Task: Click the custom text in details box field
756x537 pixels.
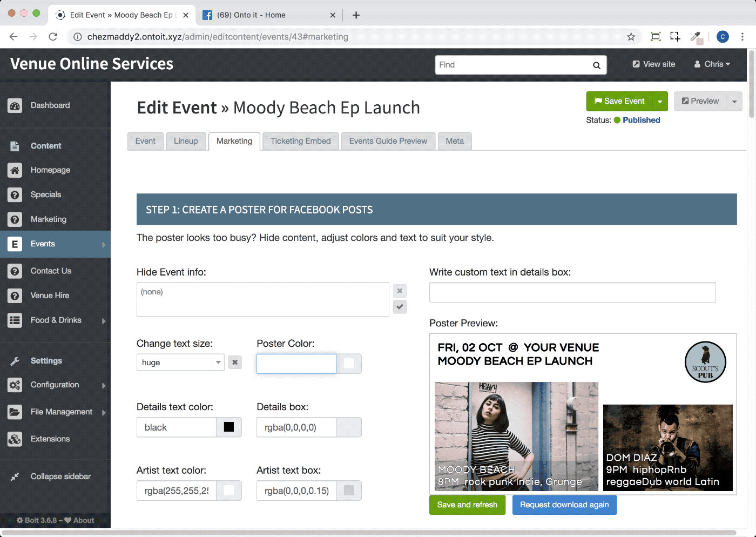Action: coord(572,293)
